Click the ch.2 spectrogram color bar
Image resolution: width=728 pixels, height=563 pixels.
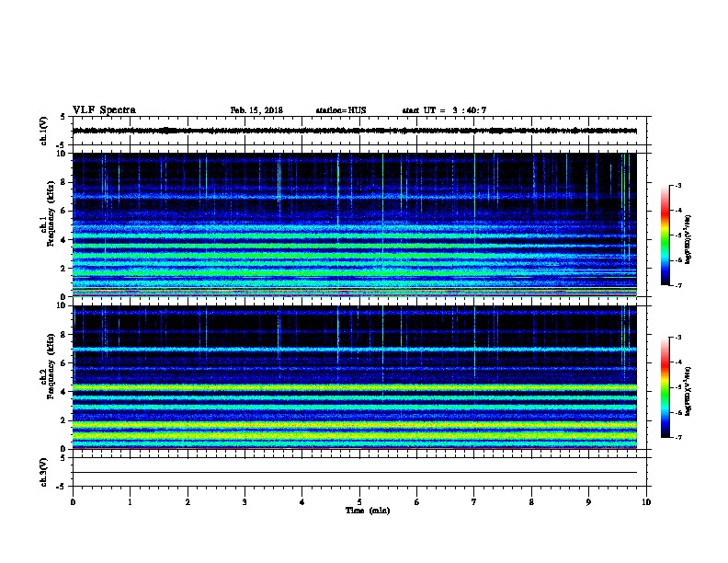(665, 387)
